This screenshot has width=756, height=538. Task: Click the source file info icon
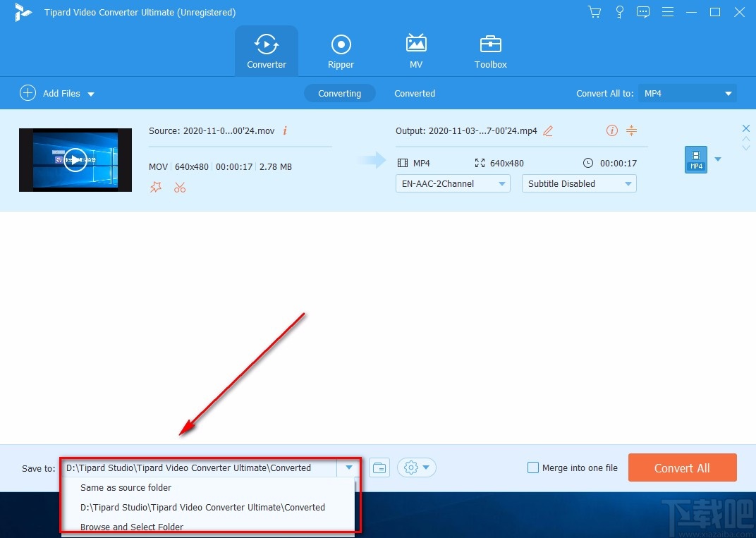(285, 130)
